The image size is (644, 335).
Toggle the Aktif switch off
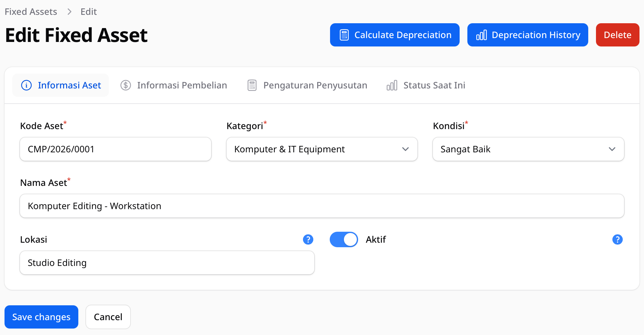(x=344, y=239)
